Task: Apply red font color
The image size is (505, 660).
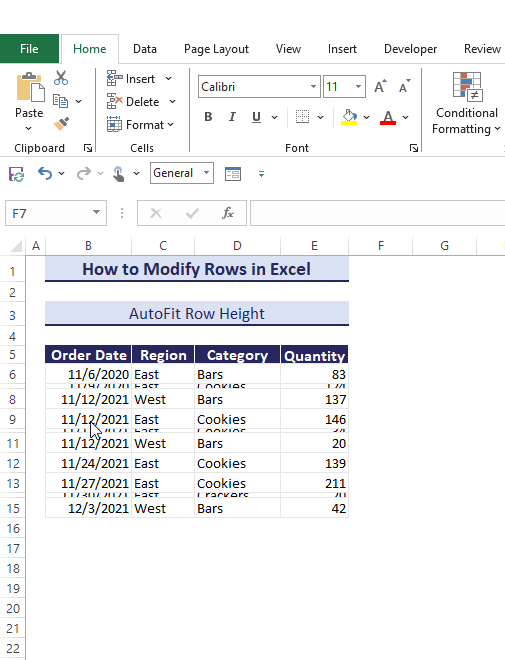Action: [388, 117]
